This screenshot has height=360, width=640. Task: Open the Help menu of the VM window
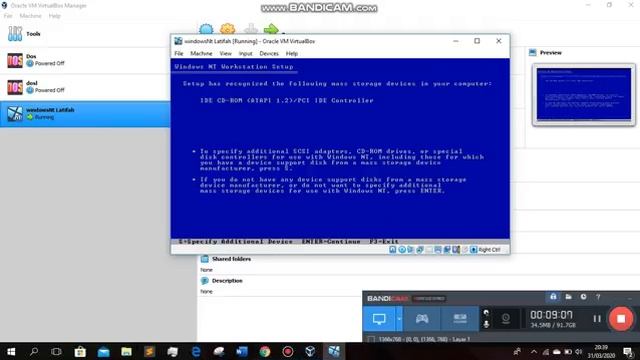[291, 53]
